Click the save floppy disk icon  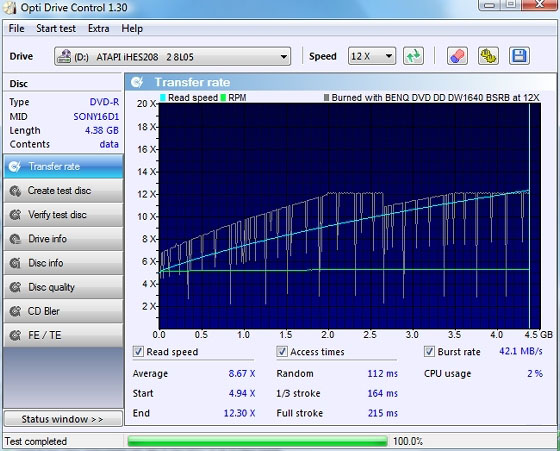tap(519, 56)
